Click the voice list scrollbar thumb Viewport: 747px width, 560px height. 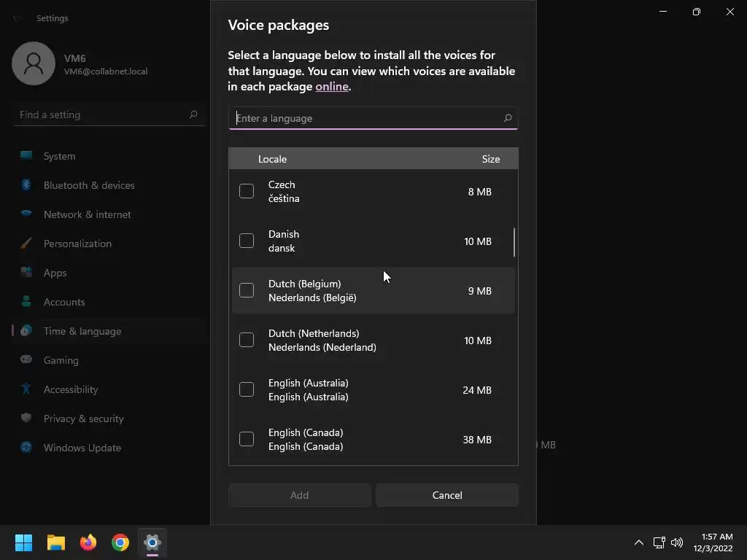(x=514, y=242)
